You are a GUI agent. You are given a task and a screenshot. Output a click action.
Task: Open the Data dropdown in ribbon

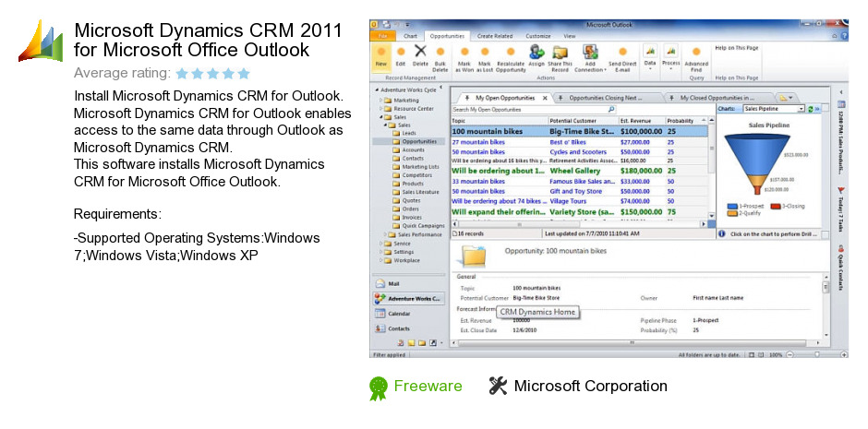[x=650, y=57]
